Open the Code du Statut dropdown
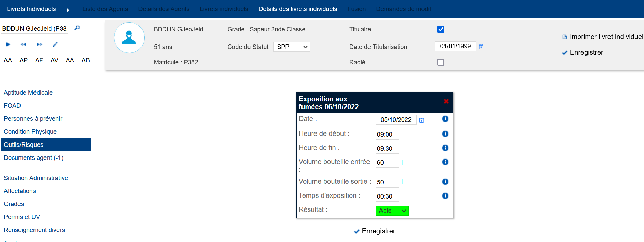 (x=292, y=47)
